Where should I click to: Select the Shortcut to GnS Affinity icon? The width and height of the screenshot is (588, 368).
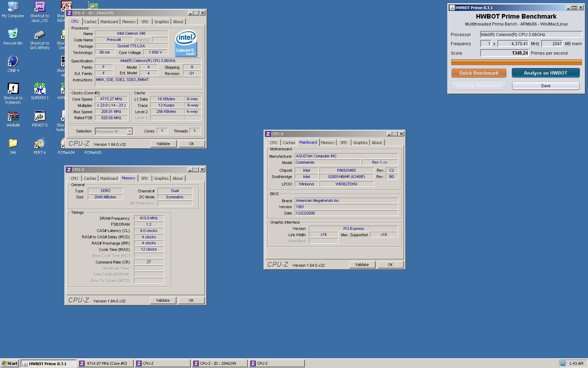tap(40, 39)
